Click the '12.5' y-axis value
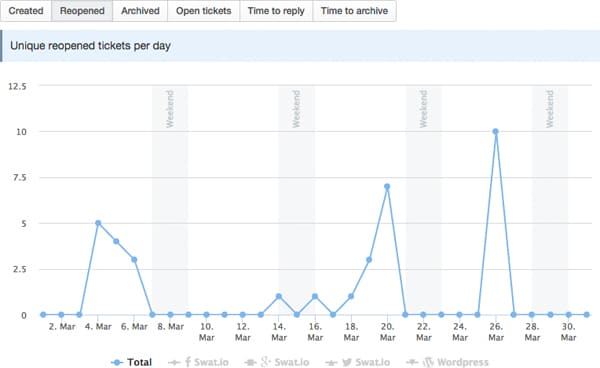Viewport: 600px width, 368px height. tap(18, 86)
